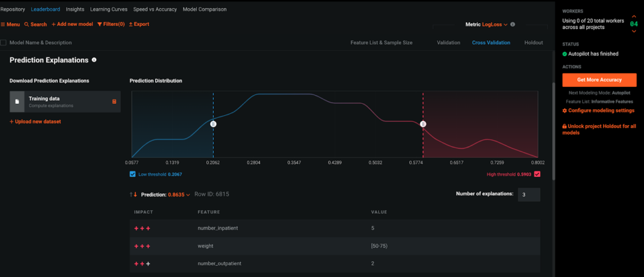Click the Row ID: 6815 text

coord(211,194)
